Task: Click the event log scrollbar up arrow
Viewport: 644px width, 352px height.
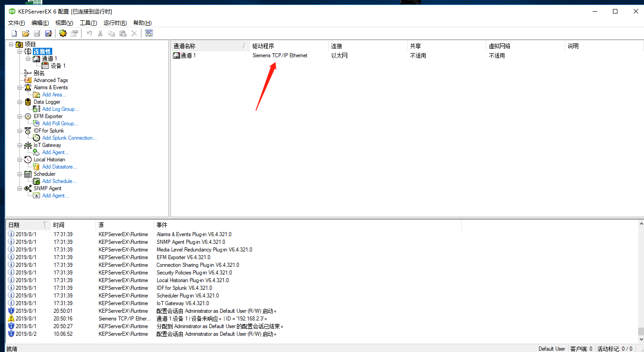Action: [641, 223]
